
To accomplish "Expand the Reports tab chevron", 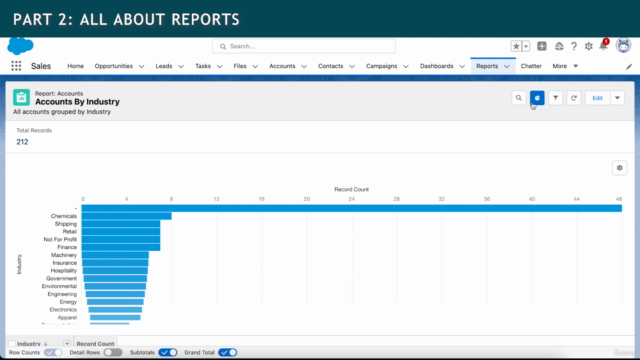I will coord(507,66).
